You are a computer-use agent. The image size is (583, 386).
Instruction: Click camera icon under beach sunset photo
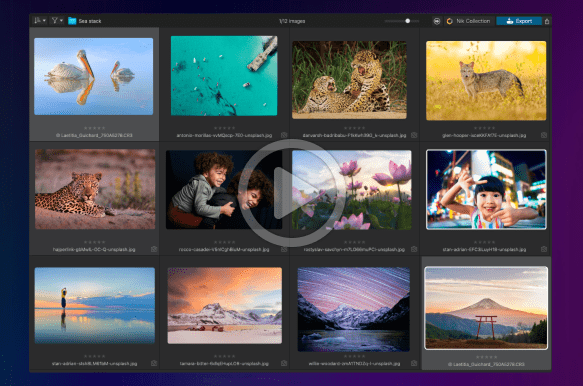(154, 363)
